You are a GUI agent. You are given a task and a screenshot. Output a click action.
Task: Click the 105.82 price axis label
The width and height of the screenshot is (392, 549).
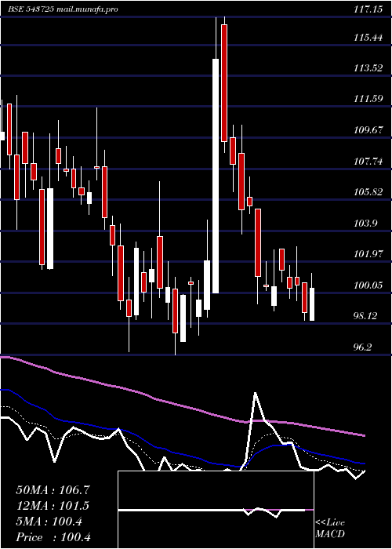(368, 192)
